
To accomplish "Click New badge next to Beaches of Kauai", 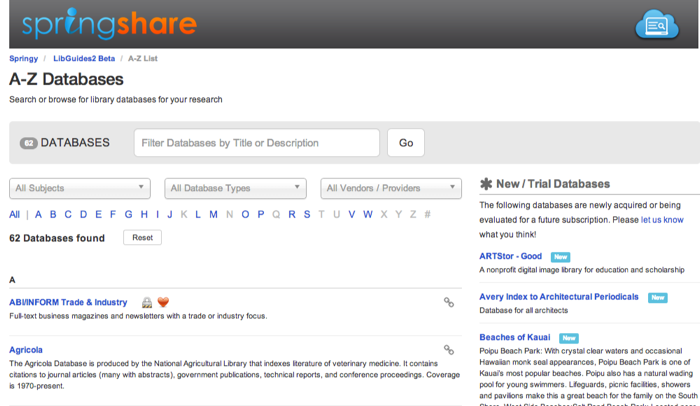I will [x=569, y=338].
